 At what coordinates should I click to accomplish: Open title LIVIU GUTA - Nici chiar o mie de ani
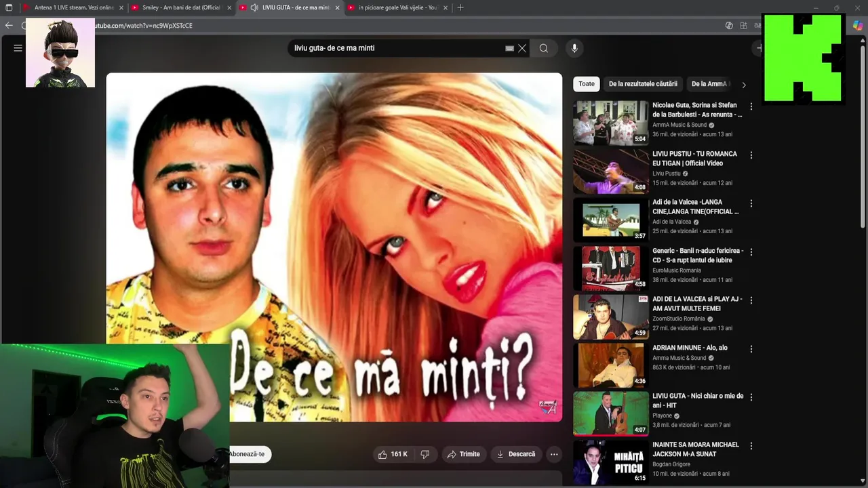pos(698,401)
